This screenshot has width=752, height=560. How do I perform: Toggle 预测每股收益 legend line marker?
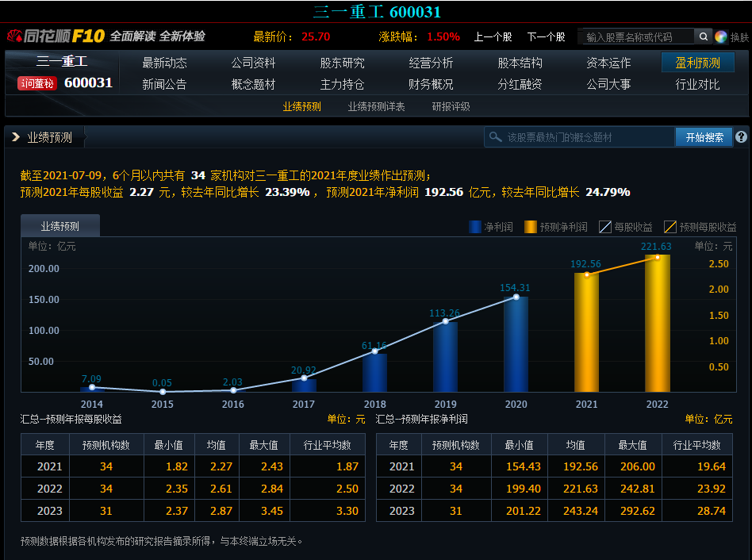tap(670, 227)
